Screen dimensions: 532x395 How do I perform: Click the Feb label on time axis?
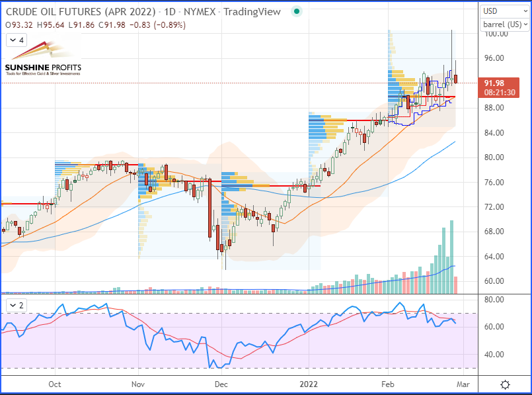point(388,384)
